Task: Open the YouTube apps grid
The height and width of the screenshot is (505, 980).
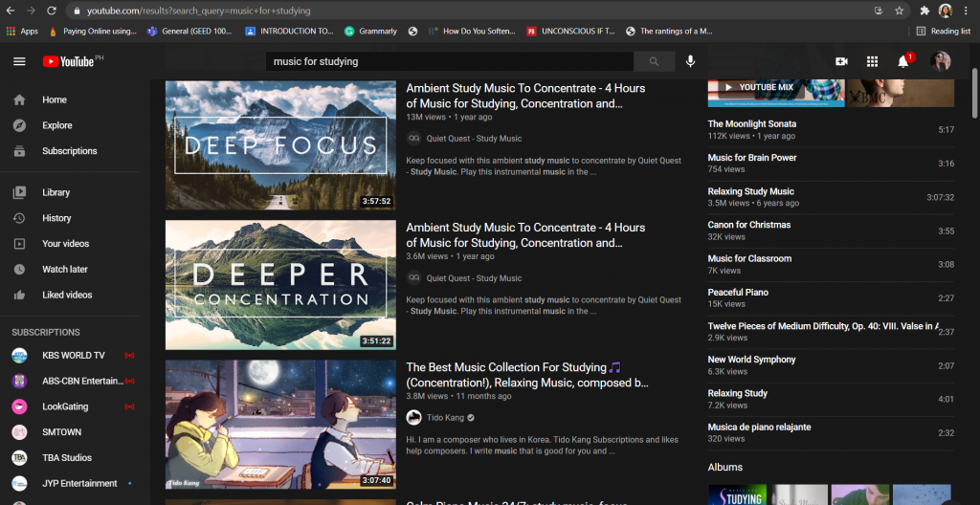Action: 872,61
